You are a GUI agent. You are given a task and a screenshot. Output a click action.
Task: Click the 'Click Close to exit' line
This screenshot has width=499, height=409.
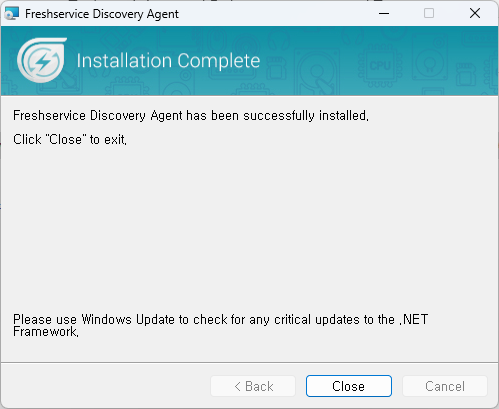[70, 139]
